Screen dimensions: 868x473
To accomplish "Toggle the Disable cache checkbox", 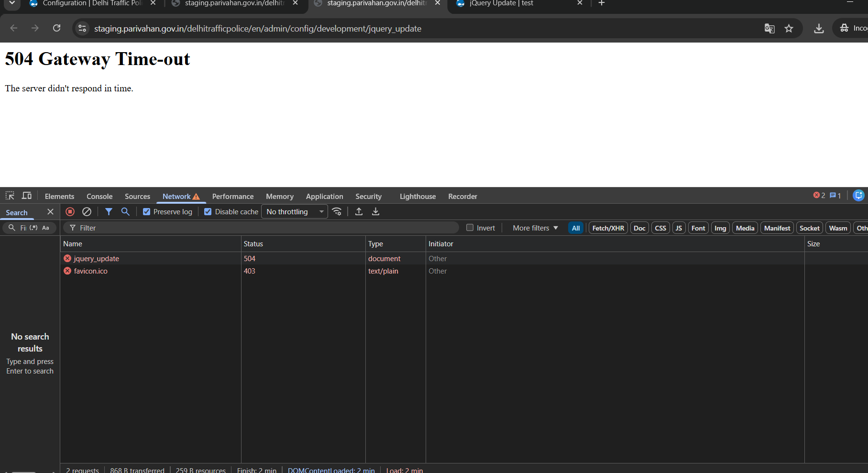I will click(208, 212).
